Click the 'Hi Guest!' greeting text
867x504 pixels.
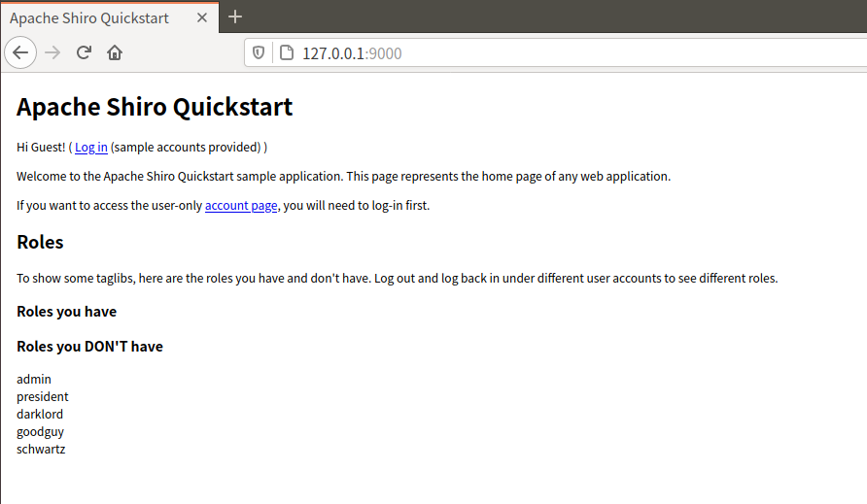[x=41, y=147]
